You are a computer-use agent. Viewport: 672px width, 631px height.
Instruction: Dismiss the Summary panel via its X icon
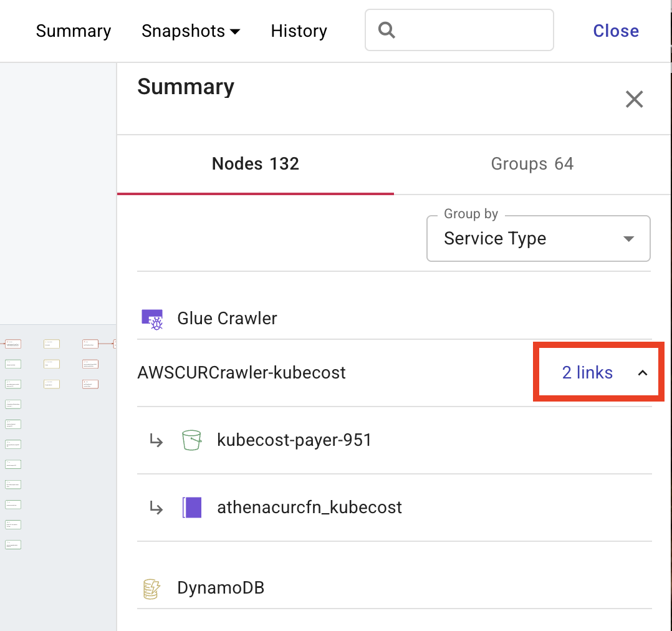point(634,99)
